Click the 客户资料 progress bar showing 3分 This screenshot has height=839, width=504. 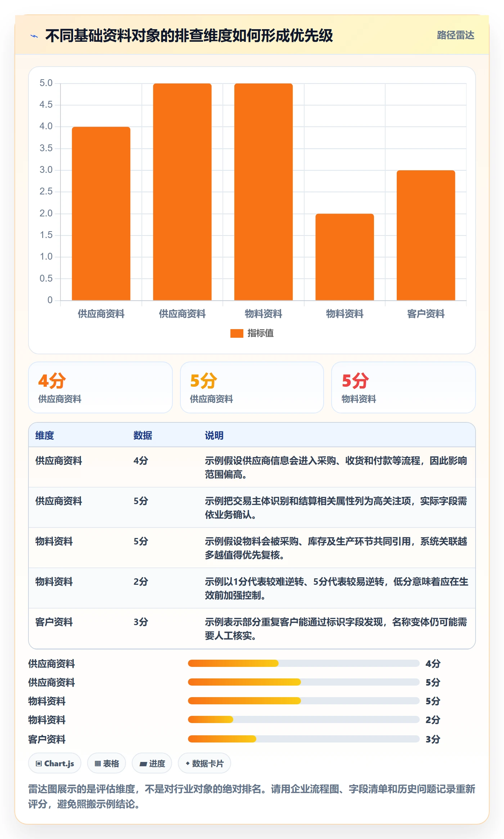[303, 739]
